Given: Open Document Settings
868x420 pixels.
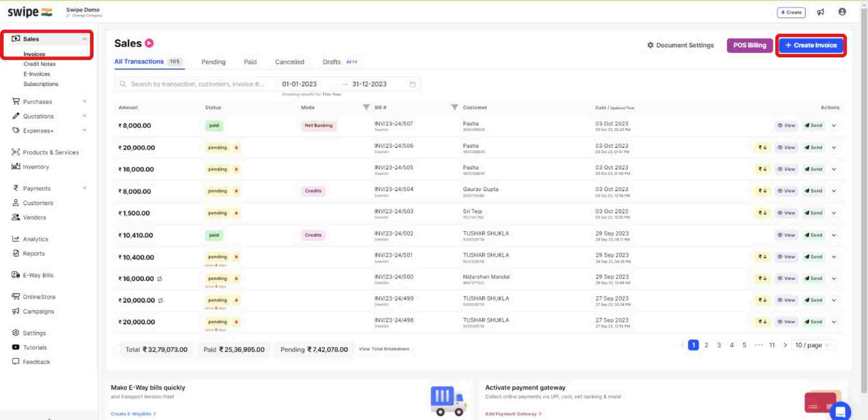Looking at the screenshot, I should pyautogui.click(x=680, y=45).
